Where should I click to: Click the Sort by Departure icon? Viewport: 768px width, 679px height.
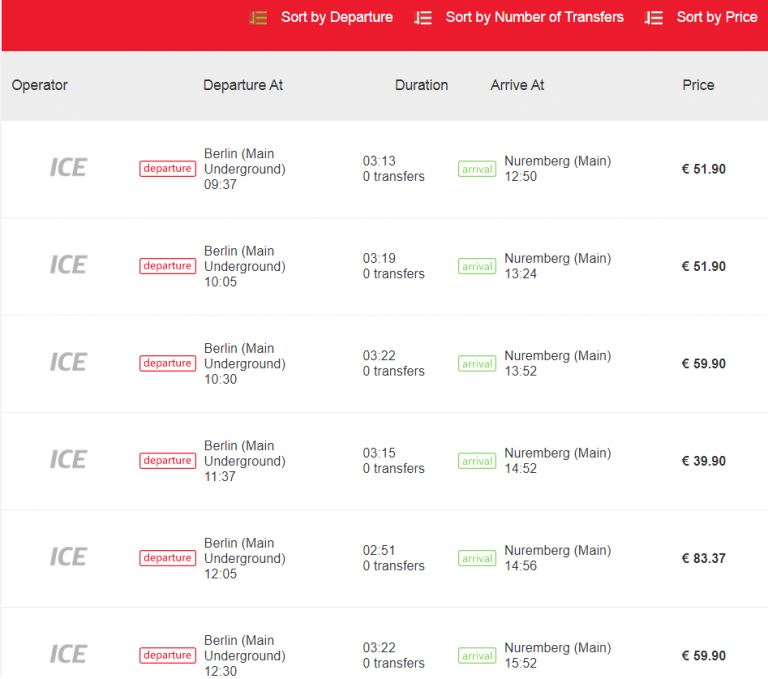258,18
